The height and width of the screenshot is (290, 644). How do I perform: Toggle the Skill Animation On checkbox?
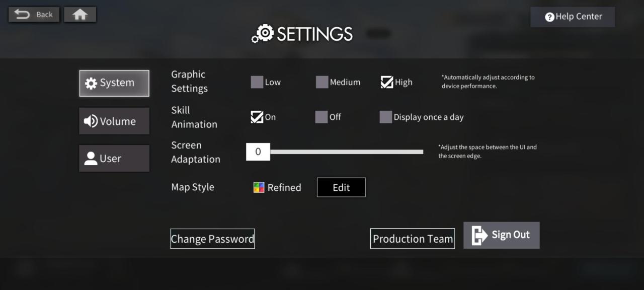tap(257, 117)
